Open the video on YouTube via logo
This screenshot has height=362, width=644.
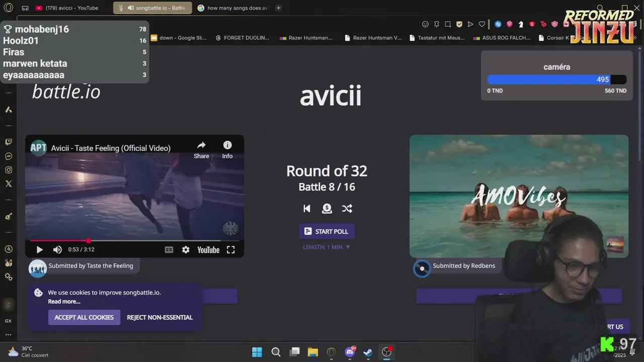pyautogui.click(x=208, y=250)
